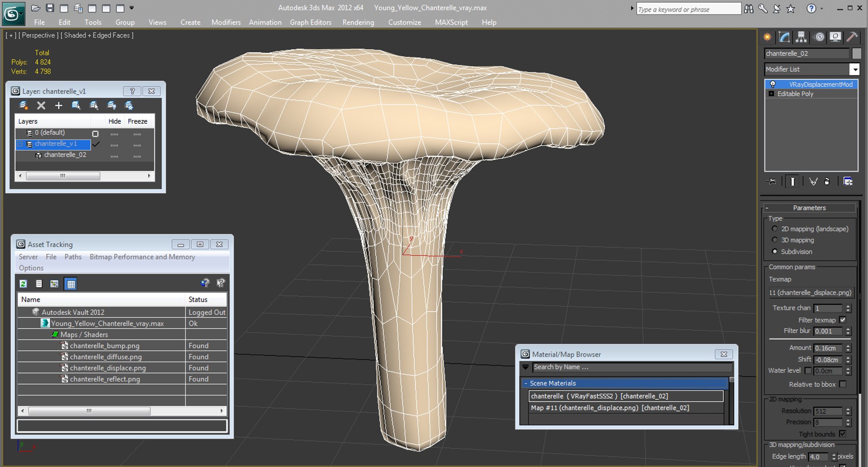Delete highlighted empty layers X icon
868x467 pixels.
pyautogui.click(x=41, y=106)
